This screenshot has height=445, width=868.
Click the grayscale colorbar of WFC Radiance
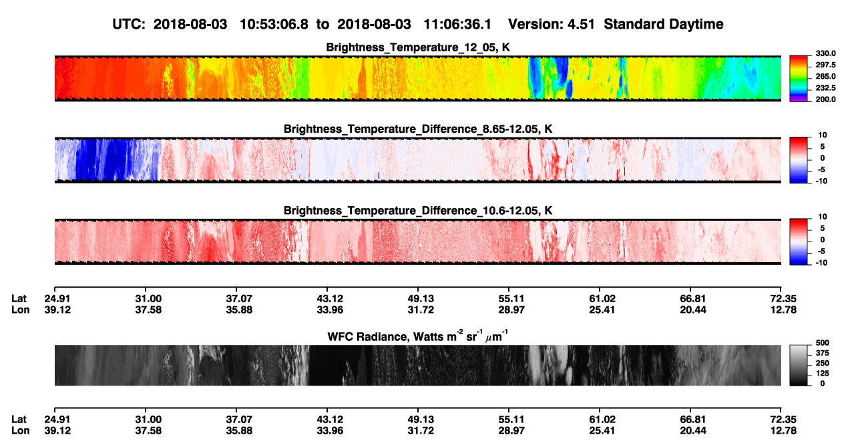[799, 366]
